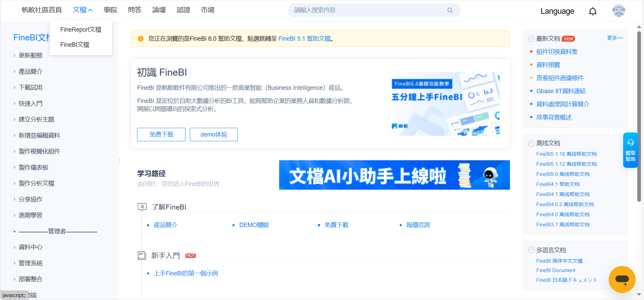Open 免費下載 link under 了解FineBI
The width and height of the screenshot is (644, 300).
tap(336, 225)
